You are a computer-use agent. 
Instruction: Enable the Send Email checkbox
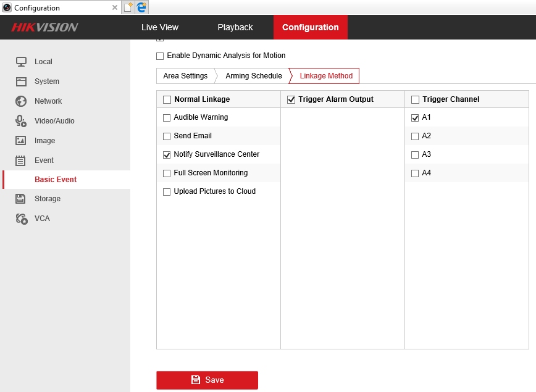pyautogui.click(x=167, y=136)
